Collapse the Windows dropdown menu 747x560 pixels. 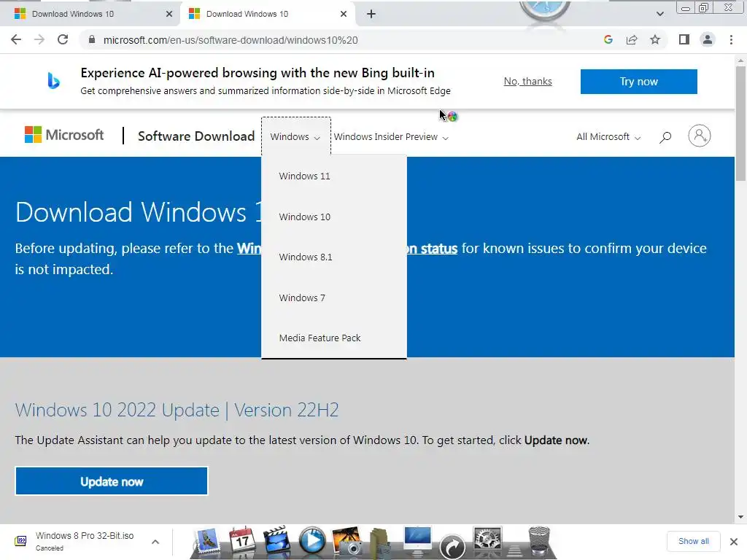click(295, 136)
